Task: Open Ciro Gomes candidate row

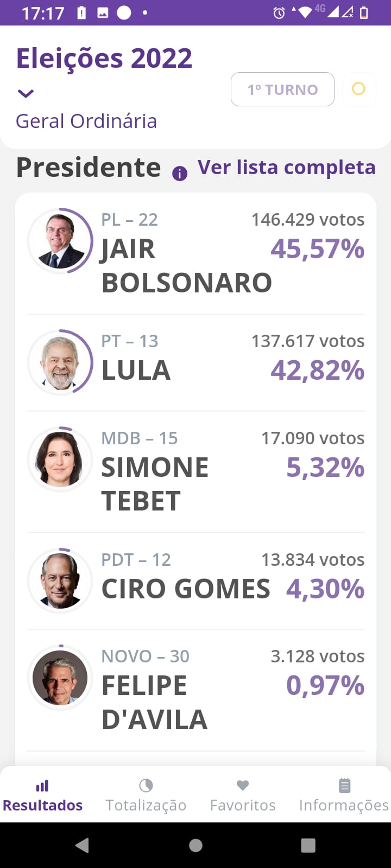Action: tap(195, 581)
